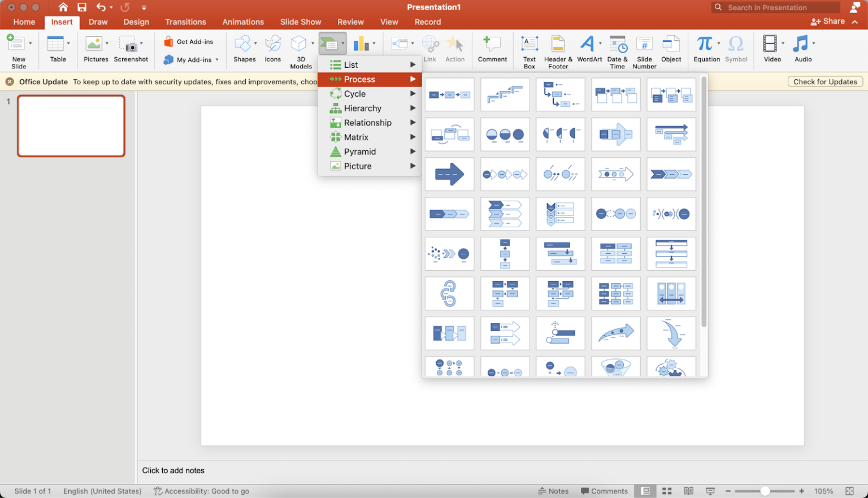868x498 pixels.
Task: Toggle the Notes pane
Action: [553, 491]
